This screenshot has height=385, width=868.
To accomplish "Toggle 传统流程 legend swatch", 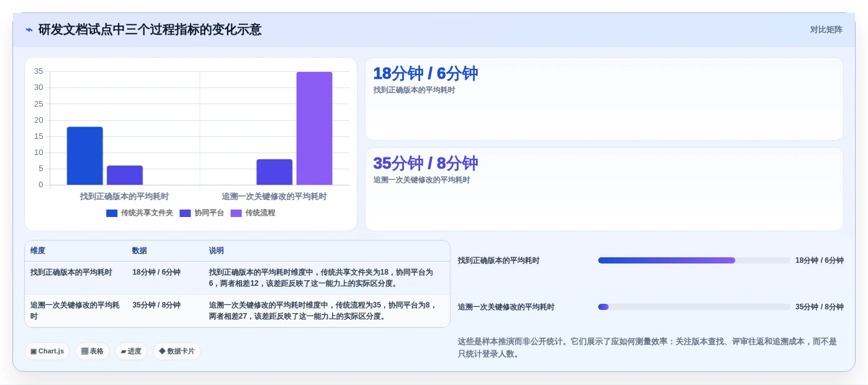I will pos(236,213).
